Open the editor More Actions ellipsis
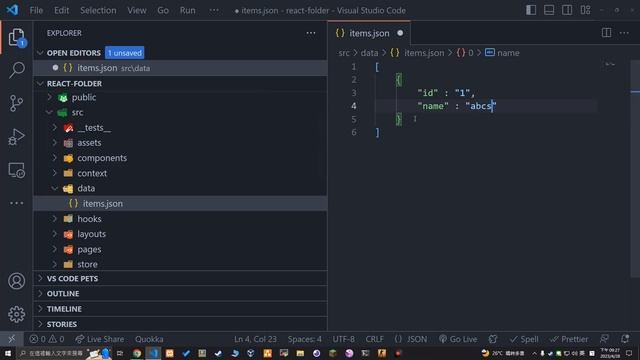Screen dimensions: 640x360 click(x=624, y=33)
